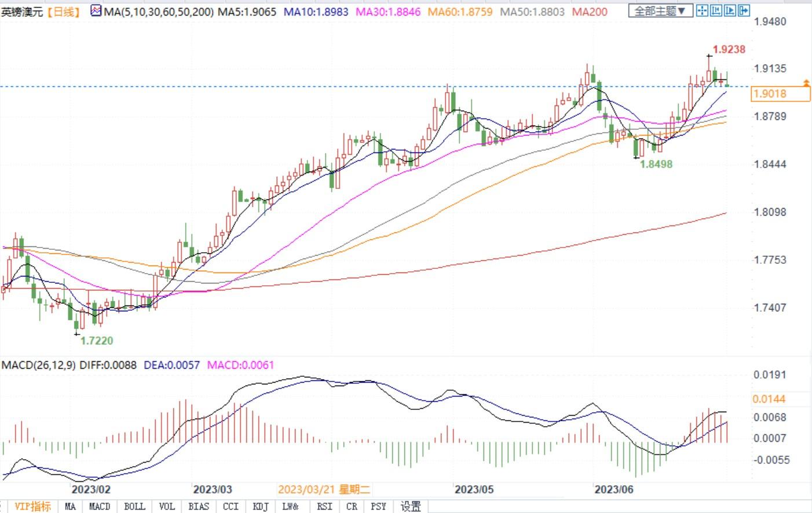Viewport: 812px width, 513px height.
Task: Click the MA30:1.8846 value
Action: pyautogui.click(x=389, y=11)
